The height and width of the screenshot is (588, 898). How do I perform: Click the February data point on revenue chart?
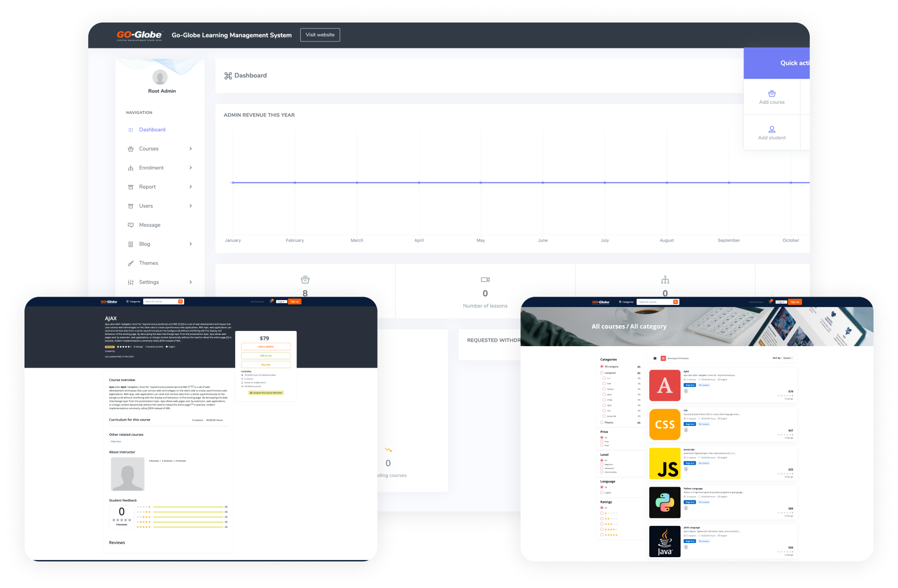coord(295,183)
